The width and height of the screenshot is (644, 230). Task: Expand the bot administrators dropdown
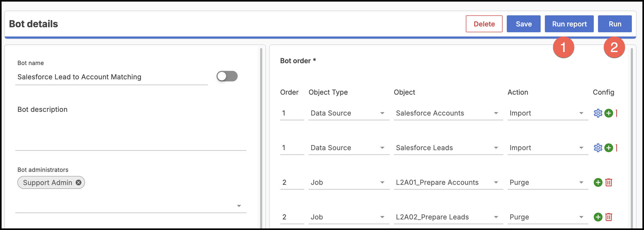239,206
